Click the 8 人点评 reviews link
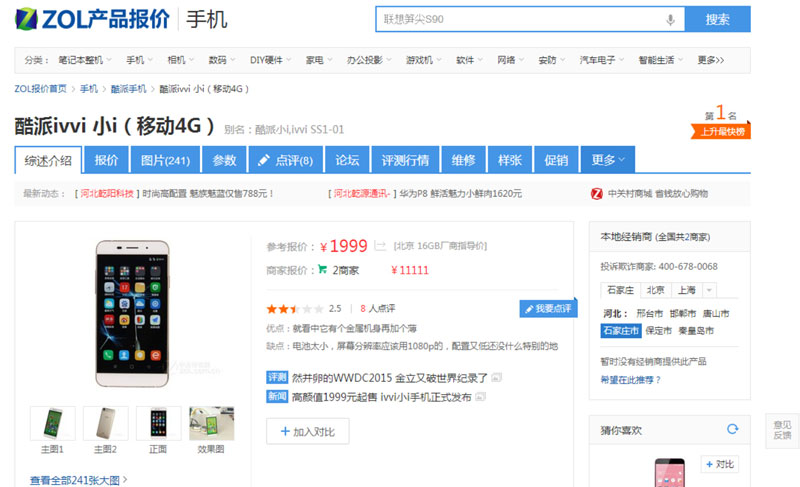 (378, 309)
